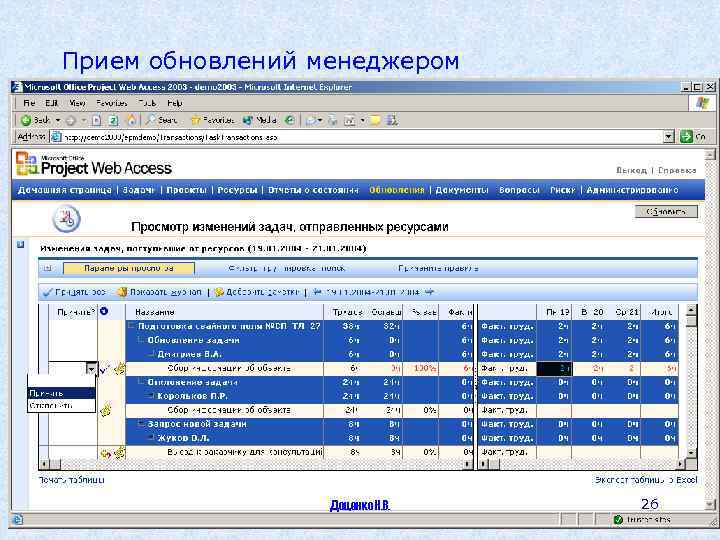Open the Back button history dropdown arrow
Viewport: 720px width, 540px height.
[58, 120]
